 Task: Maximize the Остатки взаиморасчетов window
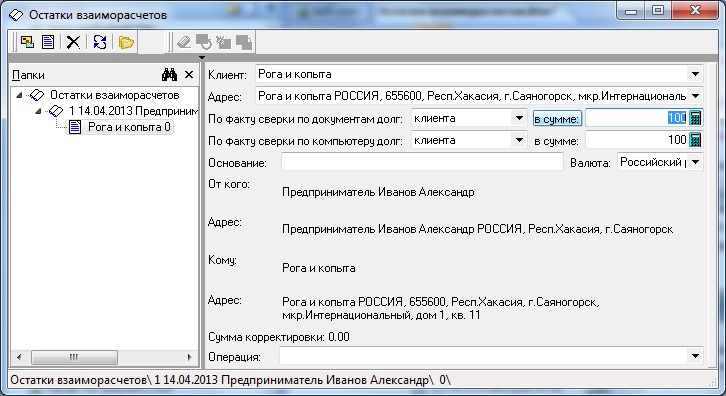coord(658,11)
